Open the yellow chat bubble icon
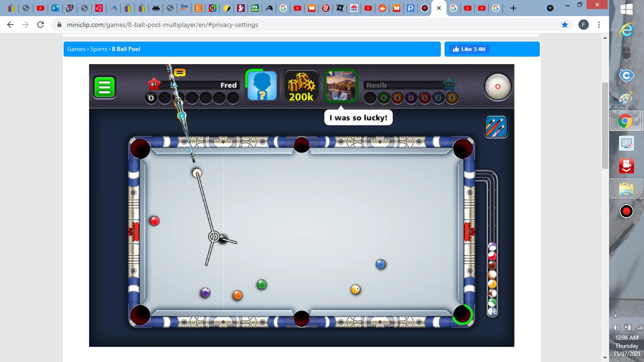 click(x=180, y=73)
